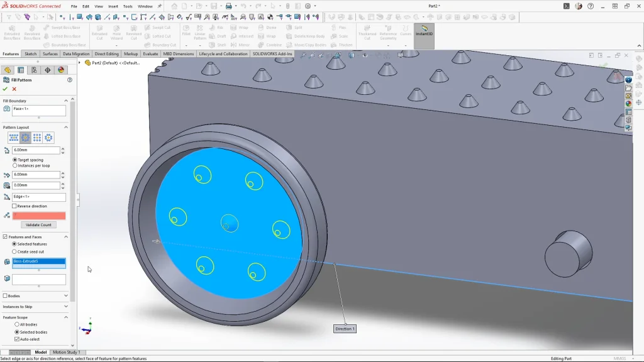644x362 pixels.
Task: Choose the perforation pattern layout icon
Action: click(14, 138)
